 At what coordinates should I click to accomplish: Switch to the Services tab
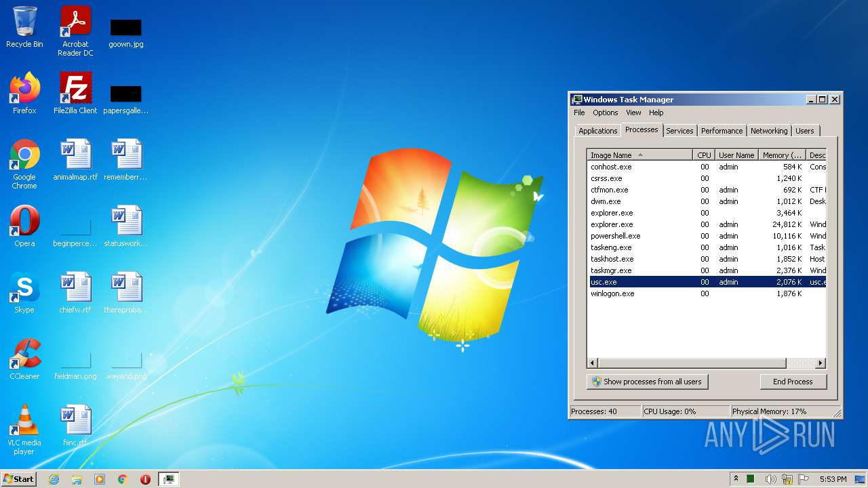(x=679, y=131)
